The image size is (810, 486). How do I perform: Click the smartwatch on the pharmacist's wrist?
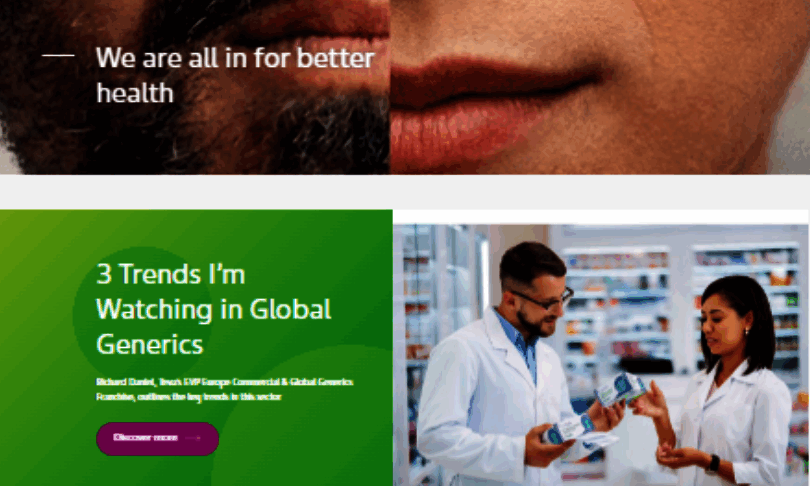point(713,462)
